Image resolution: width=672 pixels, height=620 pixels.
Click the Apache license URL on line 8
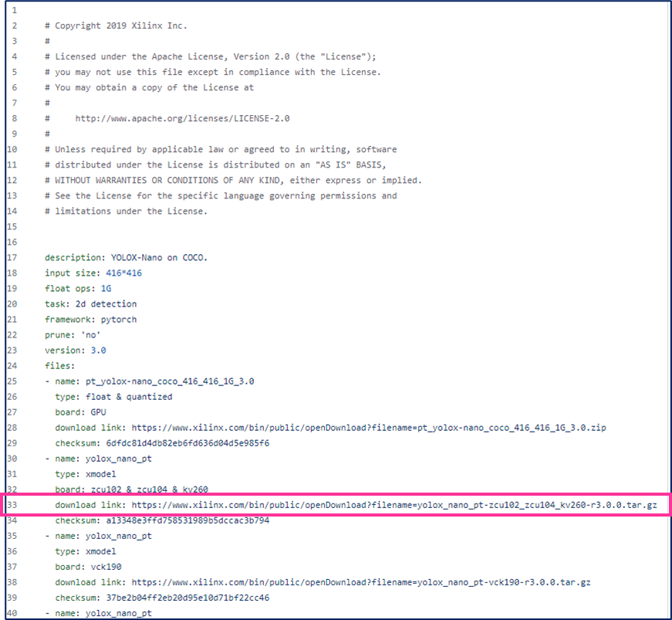182,118
